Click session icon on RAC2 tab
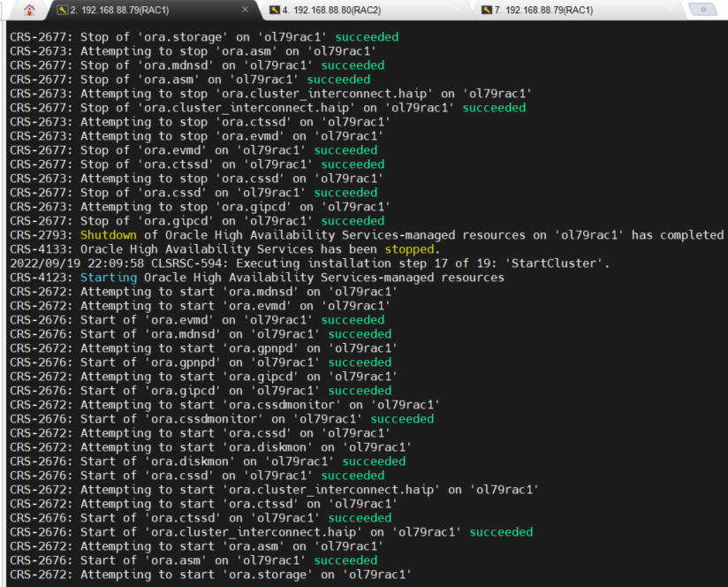Image resolution: width=728 pixels, height=587 pixels. coord(275,10)
